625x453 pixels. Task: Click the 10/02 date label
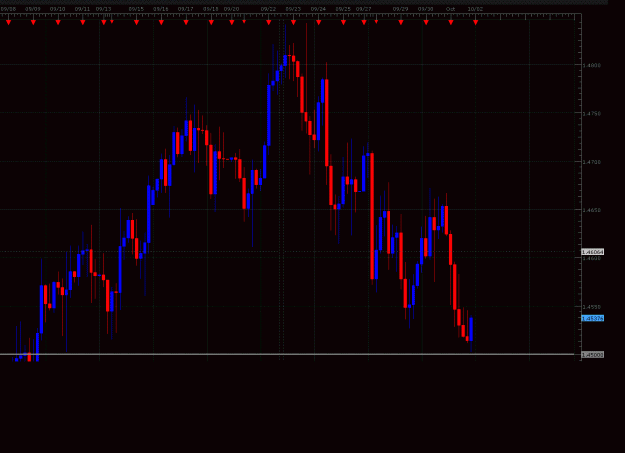coord(475,9)
